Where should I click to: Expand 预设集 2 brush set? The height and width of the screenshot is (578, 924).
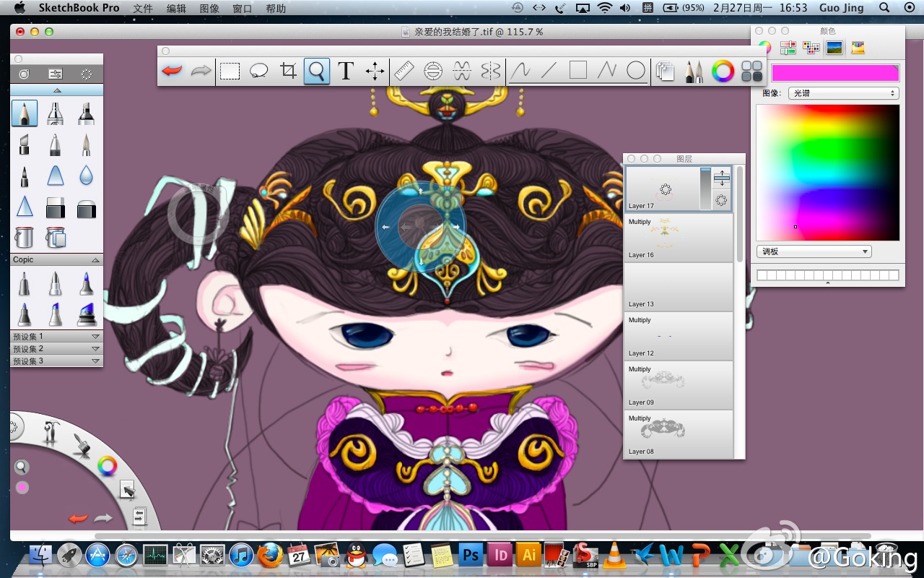pyautogui.click(x=95, y=349)
